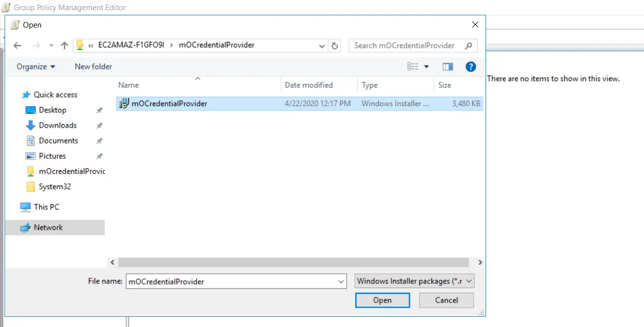Expand breadcrumb chevron after EC2AMAZ-F1GFO9I
Viewport: 644px width, 327px height.
172,45
